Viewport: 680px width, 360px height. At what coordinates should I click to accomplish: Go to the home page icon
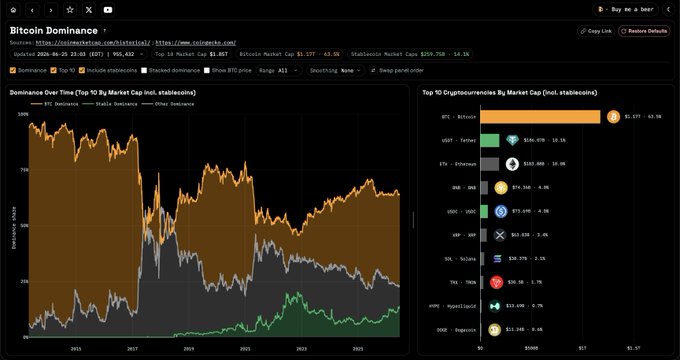click(x=13, y=10)
